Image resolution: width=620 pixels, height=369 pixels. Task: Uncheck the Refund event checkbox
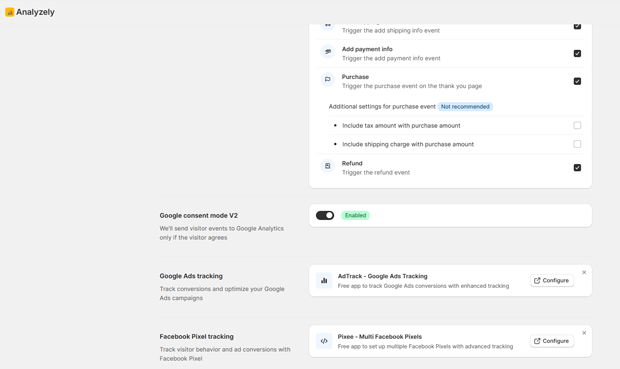coord(577,168)
